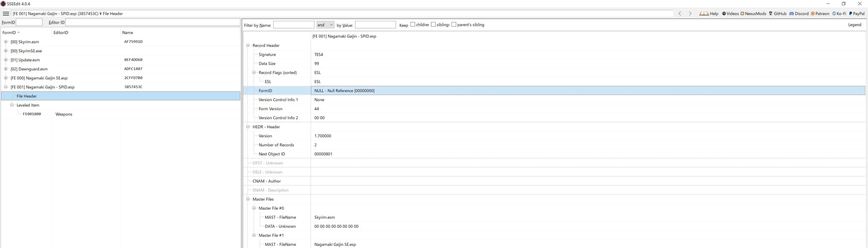
Task: Focus the FormID search field
Action: pyautogui.click(x=29, y=22)
